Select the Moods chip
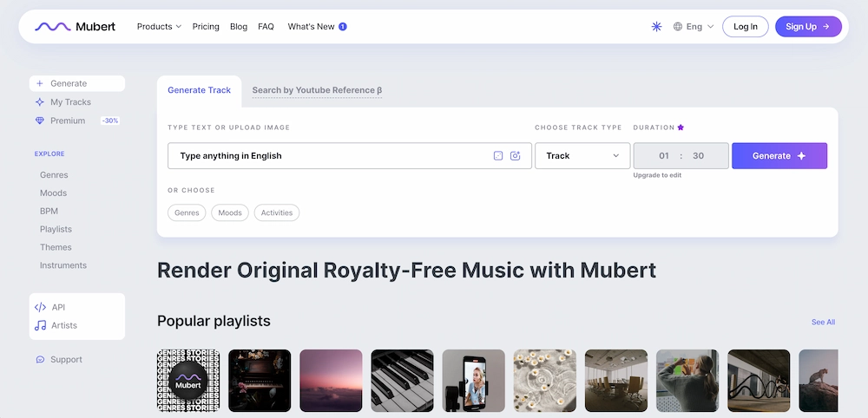The image size is (868, 418). (230, 212)
